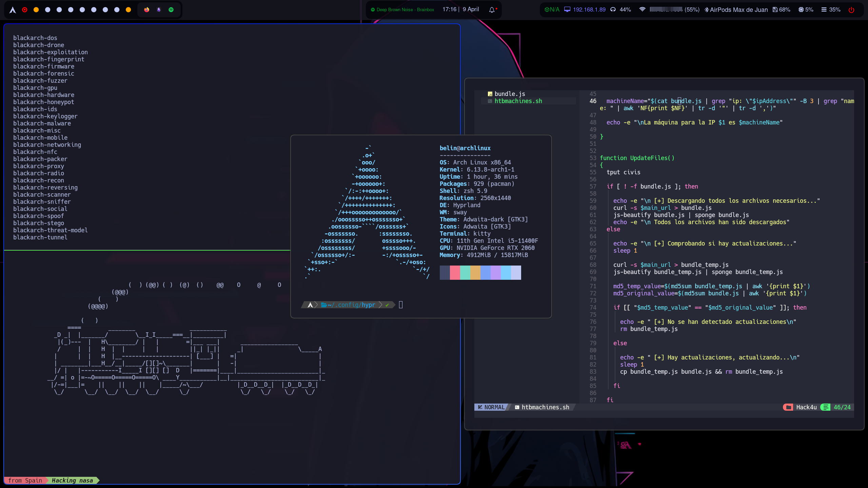Click the function UpdateFiles() line
Screen dimensions: 868x488
click(637, 158)
